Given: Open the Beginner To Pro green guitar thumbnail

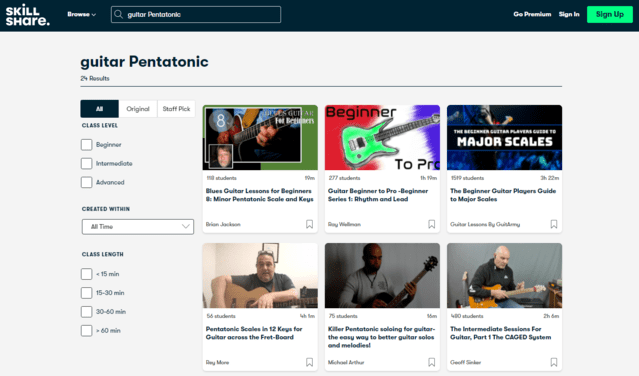Looking at the screenshot, I should point(382,137).
